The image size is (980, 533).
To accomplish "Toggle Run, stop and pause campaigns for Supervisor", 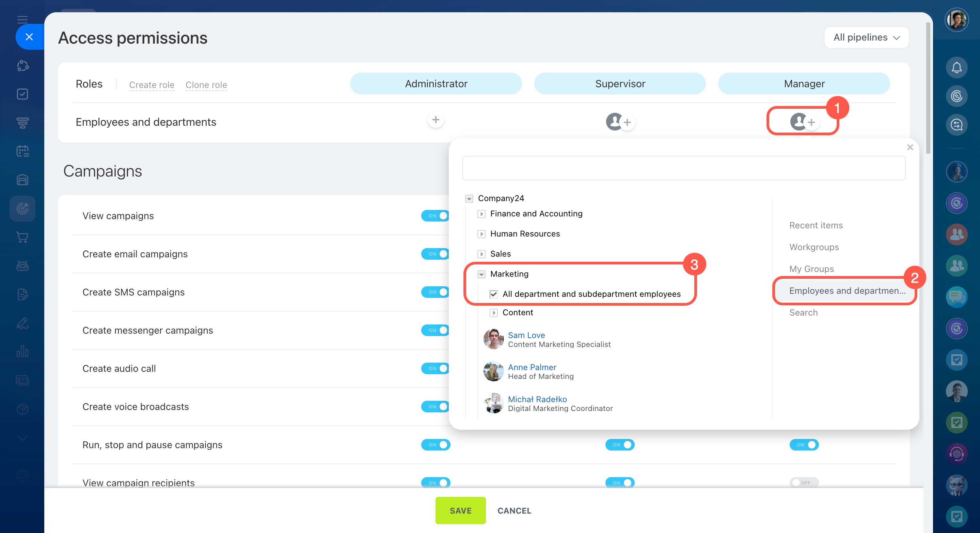I will [x=620, y=445].
